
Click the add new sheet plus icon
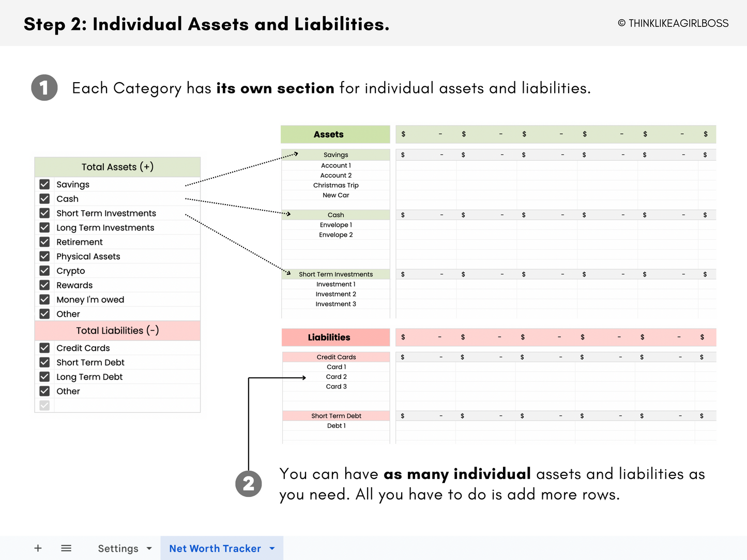[x=38, y=548]
